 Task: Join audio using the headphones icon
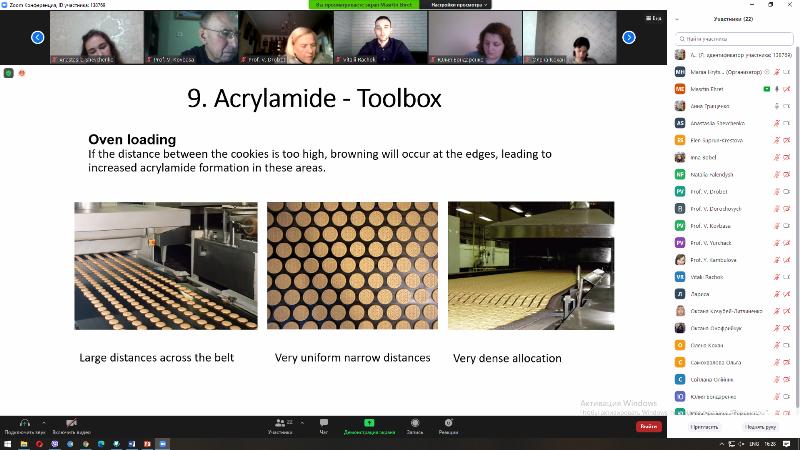point(24,423)
